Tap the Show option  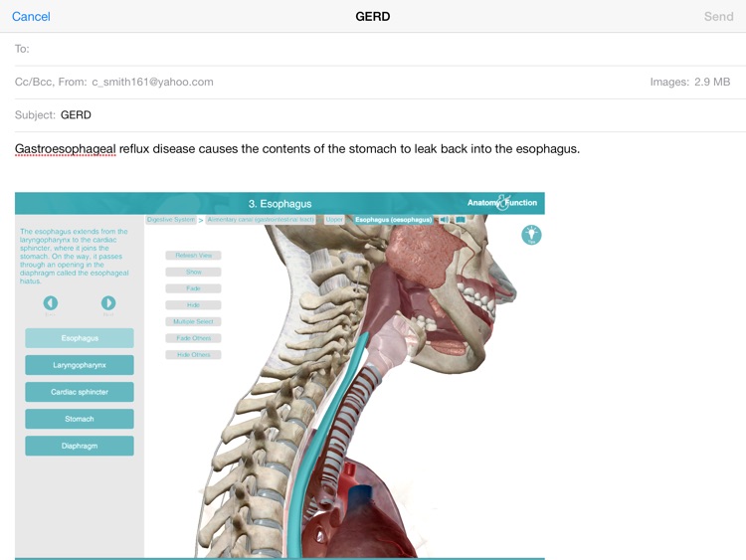pos(193,273)
